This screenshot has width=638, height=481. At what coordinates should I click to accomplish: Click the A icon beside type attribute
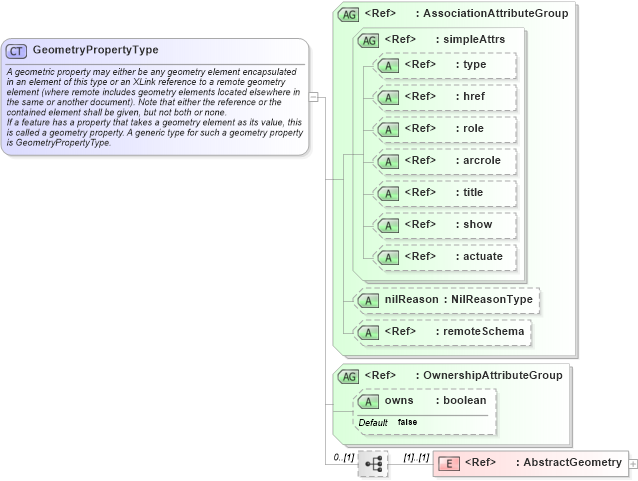tap(388, 66)
